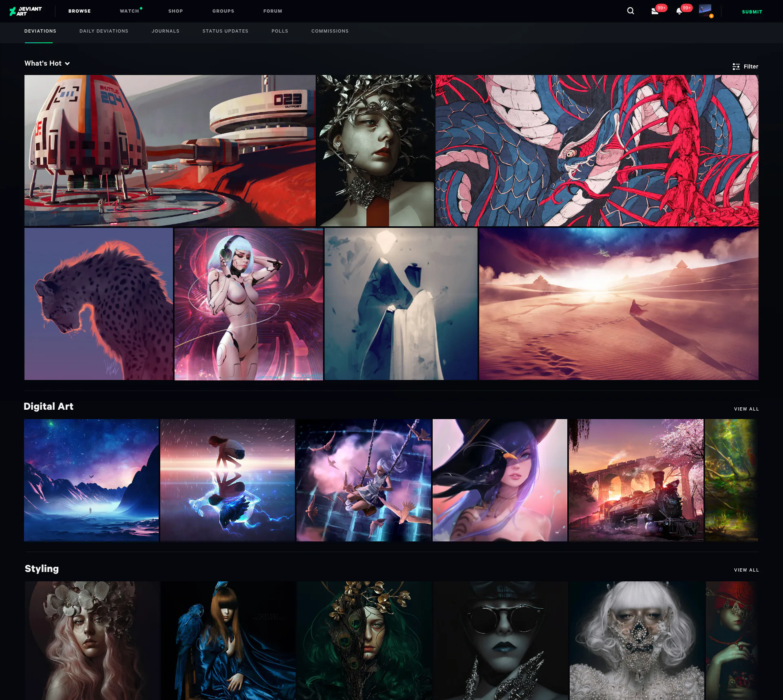Image resolution: width=783 pixels, height=700 pixels.
Task: Click the Filter sliders icon
Action: [736, 66]
